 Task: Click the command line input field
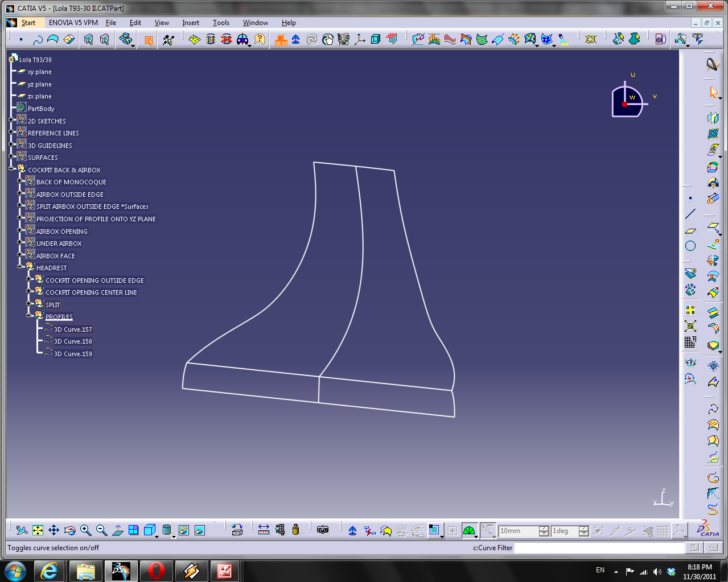coord(599,548)
